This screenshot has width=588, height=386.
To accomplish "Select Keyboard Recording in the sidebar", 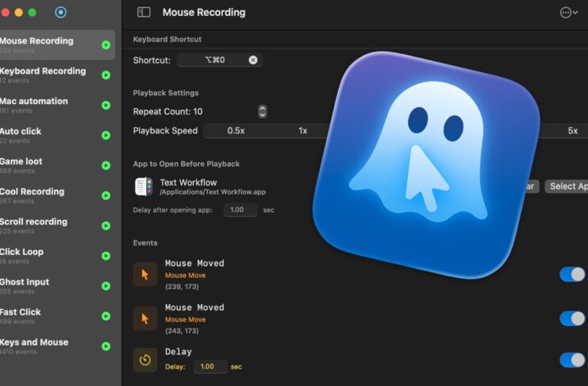I will [56, 75].
